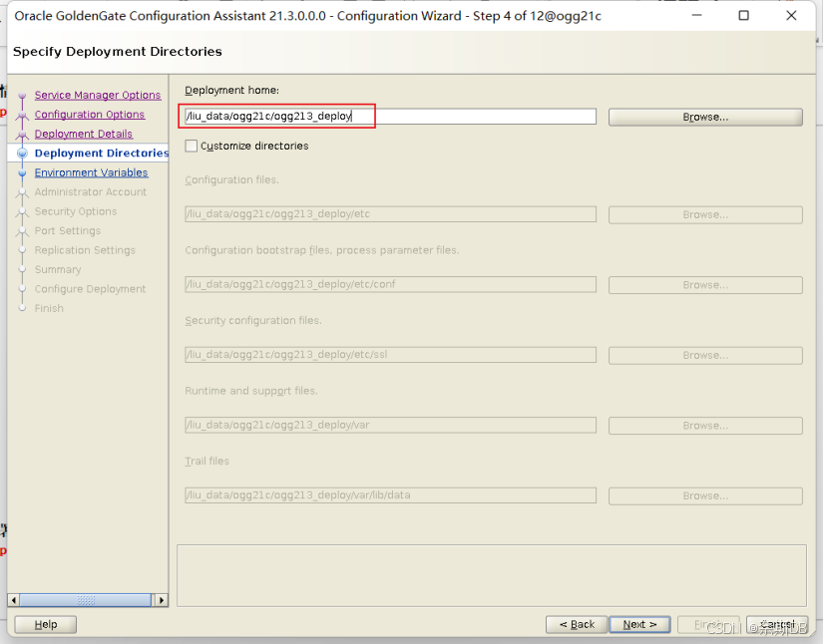Go back with the Back button

(577, 625)
